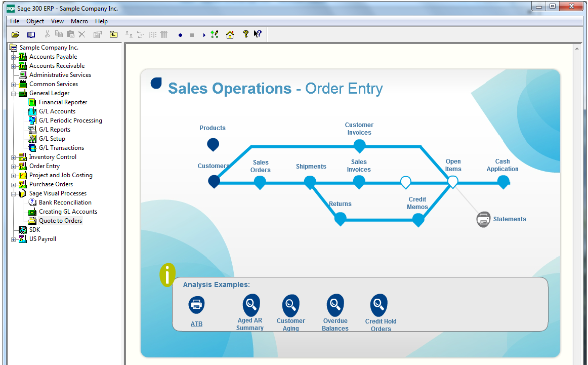Click the Overdue Balances magnifier icon
588x365 pixels.
click(x=335, y=305)
